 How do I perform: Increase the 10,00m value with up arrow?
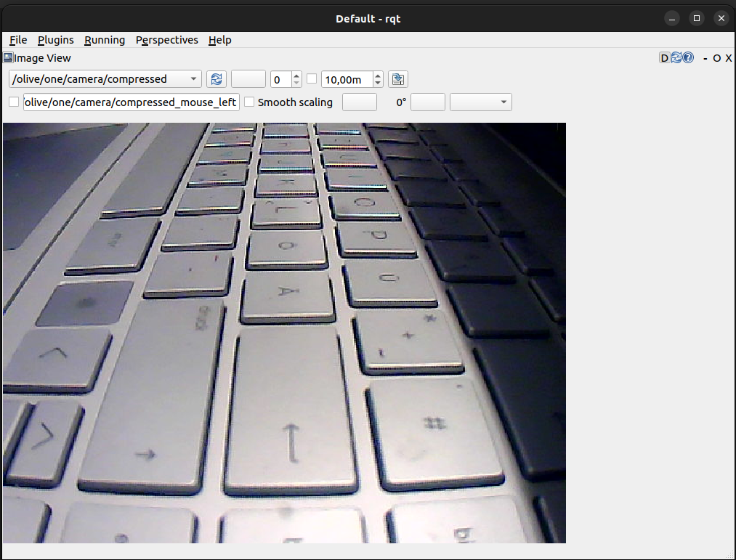tap(377, 76)
